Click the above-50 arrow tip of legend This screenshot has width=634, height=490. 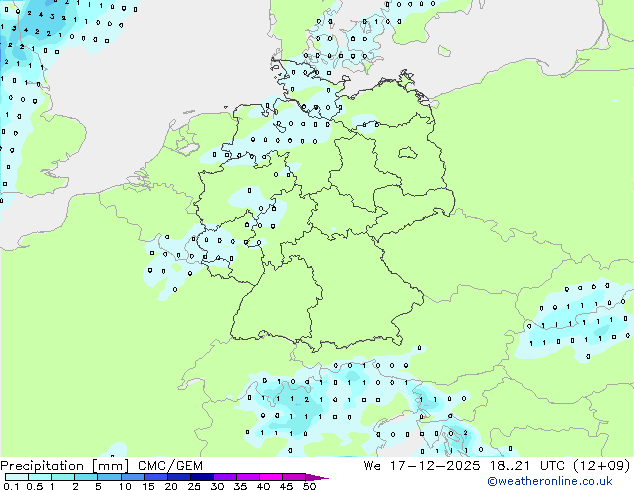[317, 477]
